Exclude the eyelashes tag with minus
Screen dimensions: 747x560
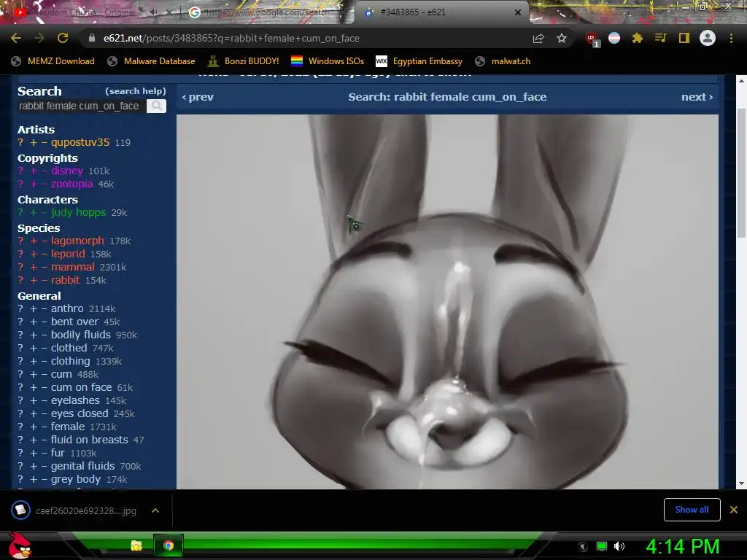[44, 401]
